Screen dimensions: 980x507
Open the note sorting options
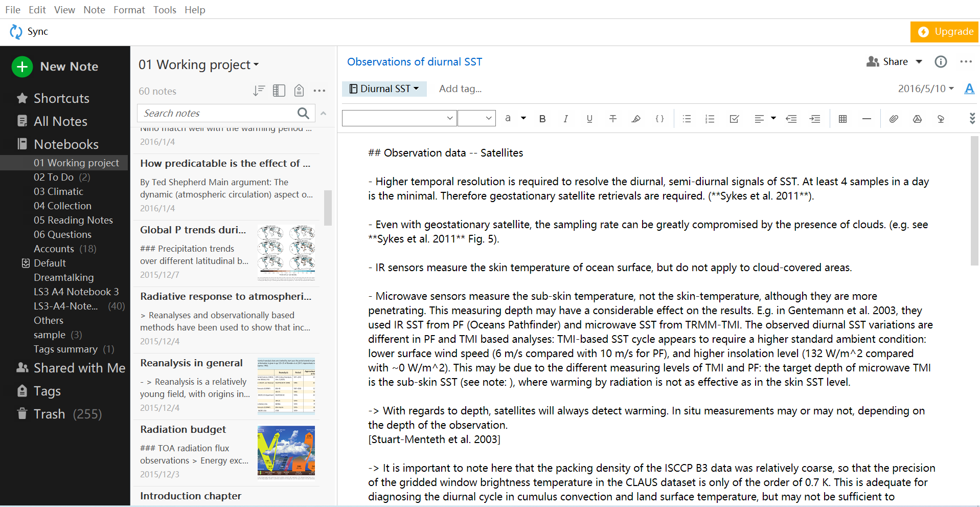(x=259, y=91)
